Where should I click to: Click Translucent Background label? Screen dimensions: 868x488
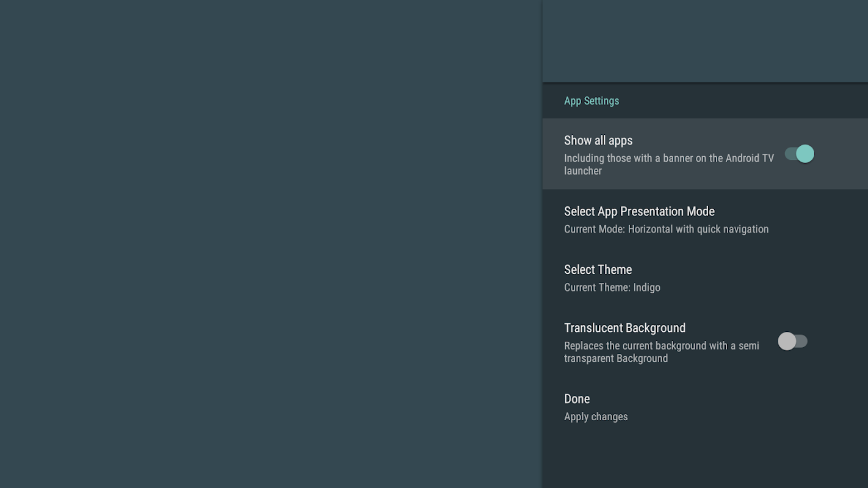[624, 328]
